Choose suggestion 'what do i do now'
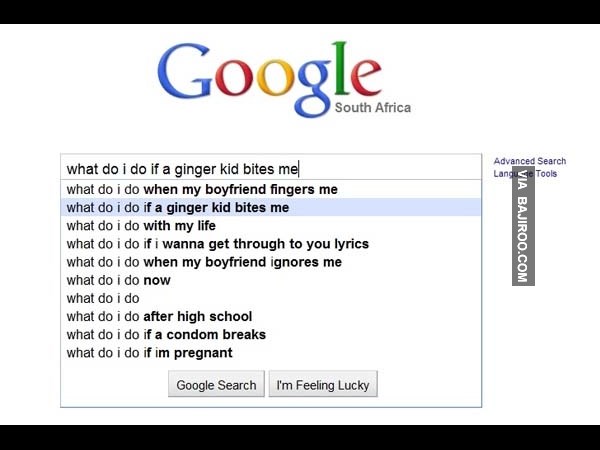The height and width of the screenshot is (450, 600). click(x=271, y=280)
